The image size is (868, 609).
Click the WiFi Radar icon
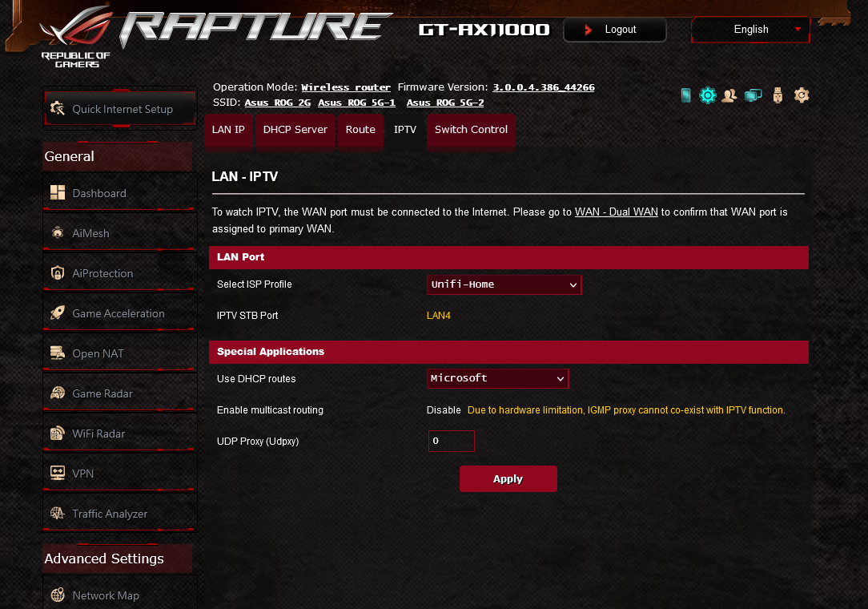pos(58,433)
